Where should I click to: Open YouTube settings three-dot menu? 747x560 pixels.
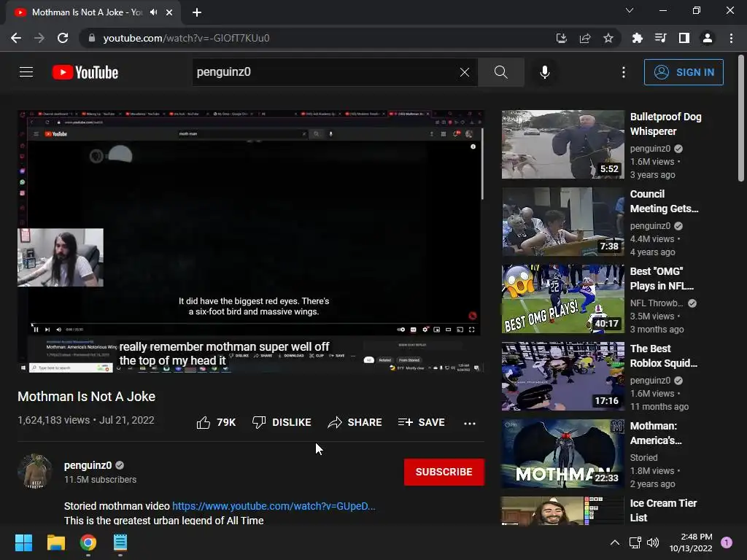[623, 72]
